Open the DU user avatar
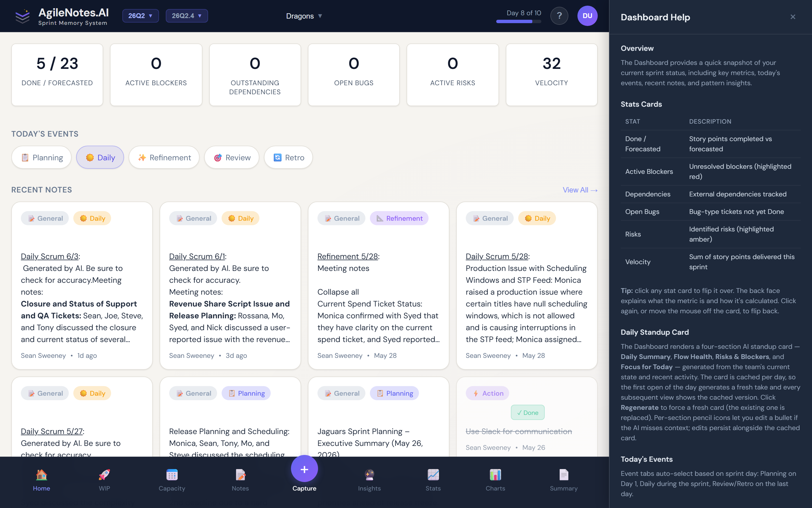Image resolution: width=812 pixels, height=508 pixels. click(587, 16)
